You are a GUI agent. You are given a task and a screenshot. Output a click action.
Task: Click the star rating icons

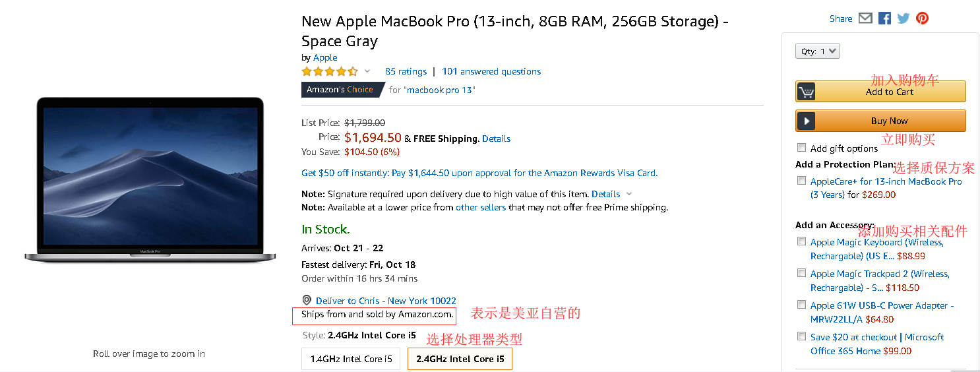coord(330,71)
